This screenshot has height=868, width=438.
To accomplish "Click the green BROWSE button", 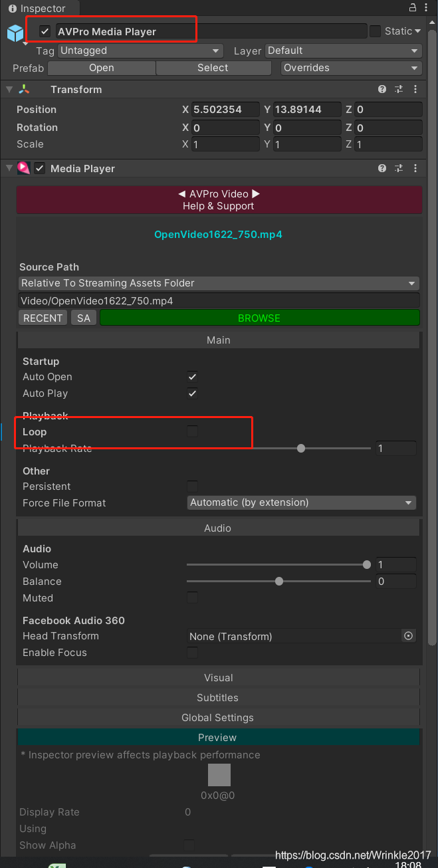I will (259, 318).
